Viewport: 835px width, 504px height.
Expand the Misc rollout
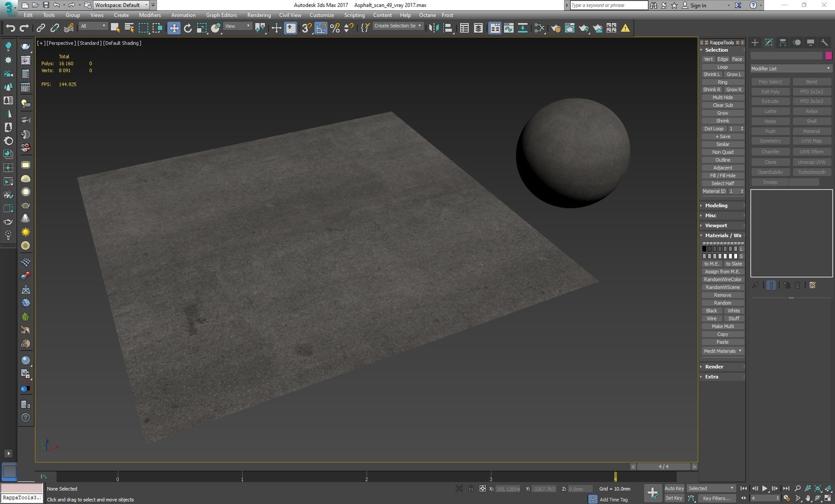(722, 216)
